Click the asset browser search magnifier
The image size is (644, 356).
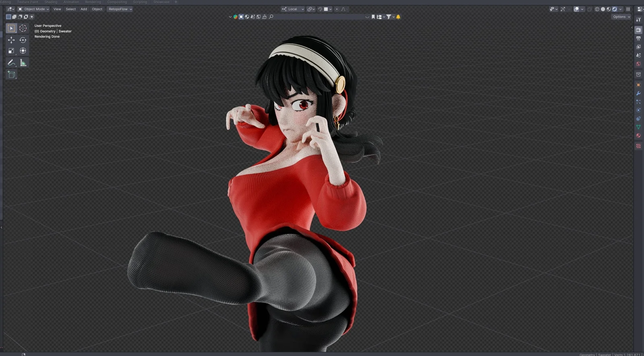tap(271, 17)
